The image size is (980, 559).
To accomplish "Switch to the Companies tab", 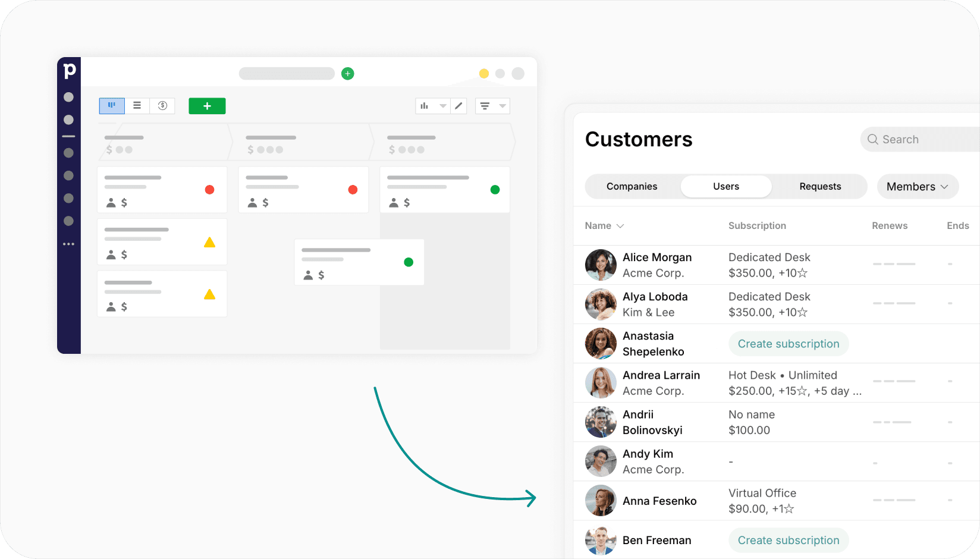I will pyautogui.click(x=632, y=186).
